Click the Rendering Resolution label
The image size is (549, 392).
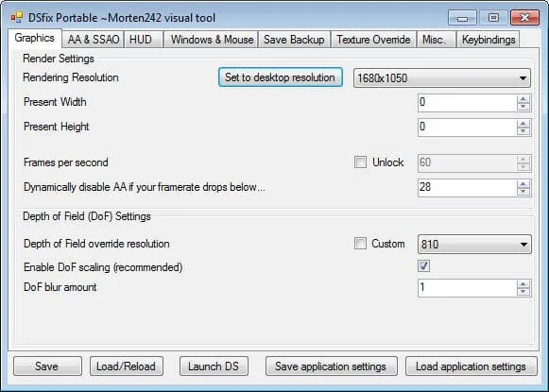pos(71,77)
